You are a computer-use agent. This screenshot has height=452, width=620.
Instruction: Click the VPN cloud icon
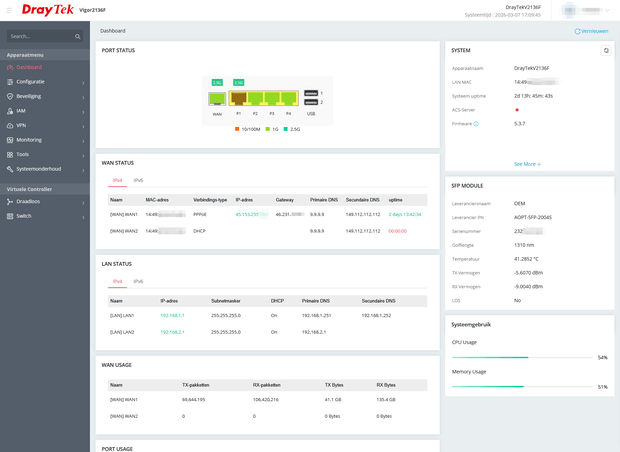coord(10,126)
